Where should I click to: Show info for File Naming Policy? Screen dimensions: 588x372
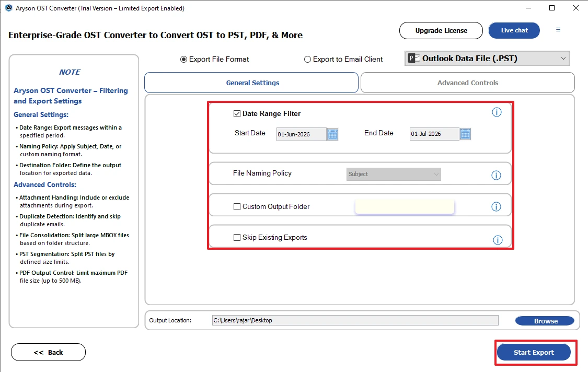(x=496, y=175)
